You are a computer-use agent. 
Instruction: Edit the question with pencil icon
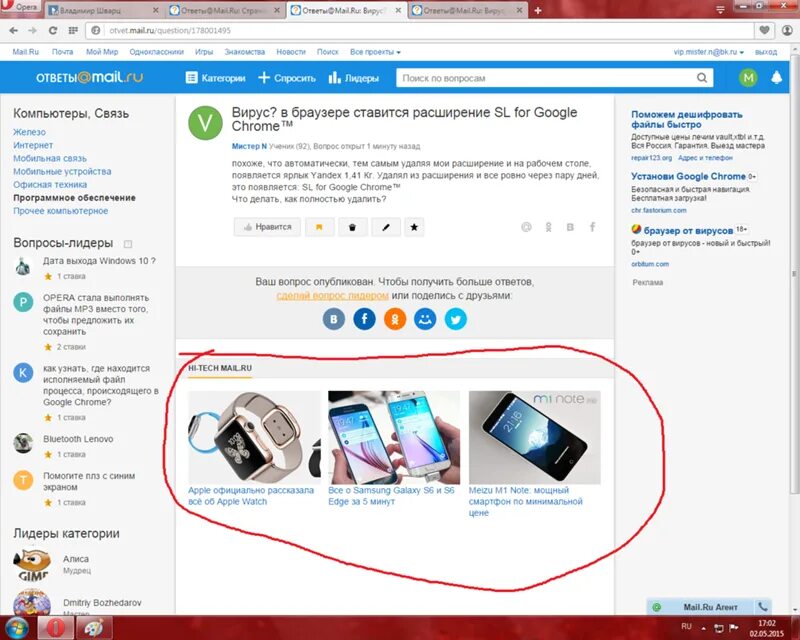386,227
